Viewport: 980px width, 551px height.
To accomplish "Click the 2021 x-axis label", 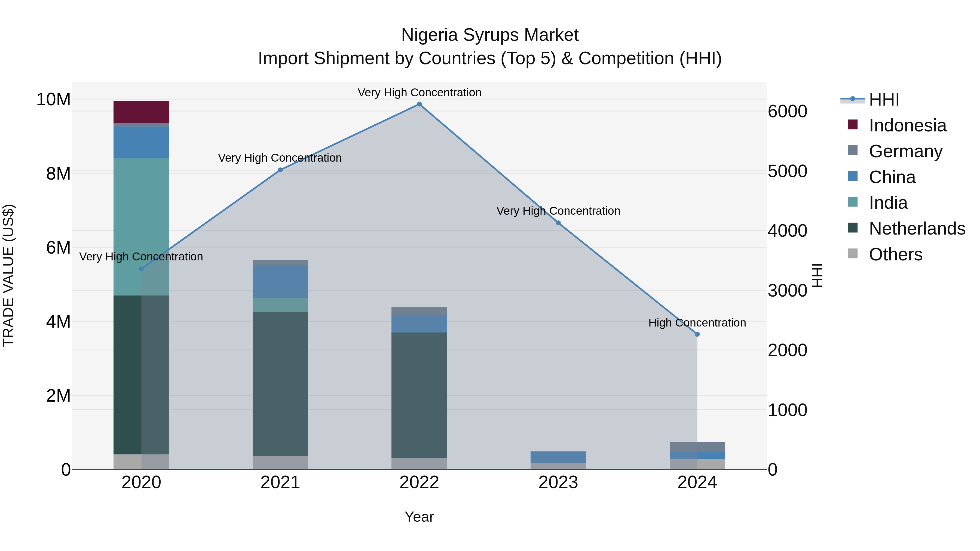I will click(280, 482).
